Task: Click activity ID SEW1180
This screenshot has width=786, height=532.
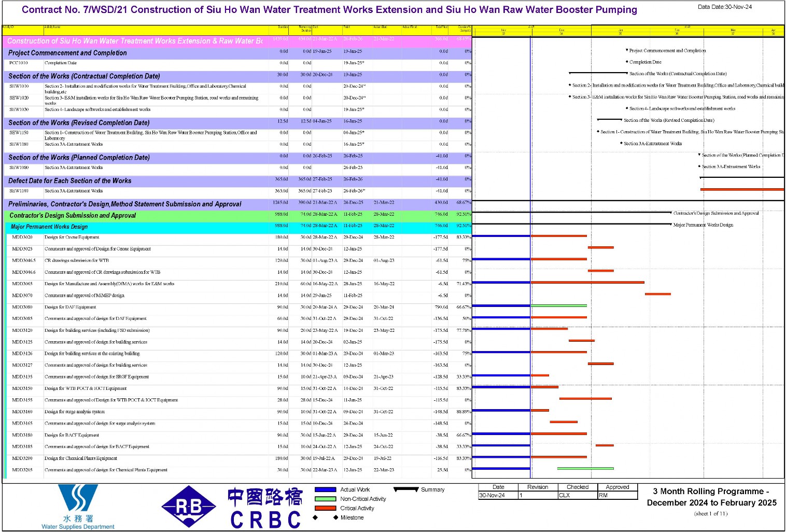Action: (19, 144)
